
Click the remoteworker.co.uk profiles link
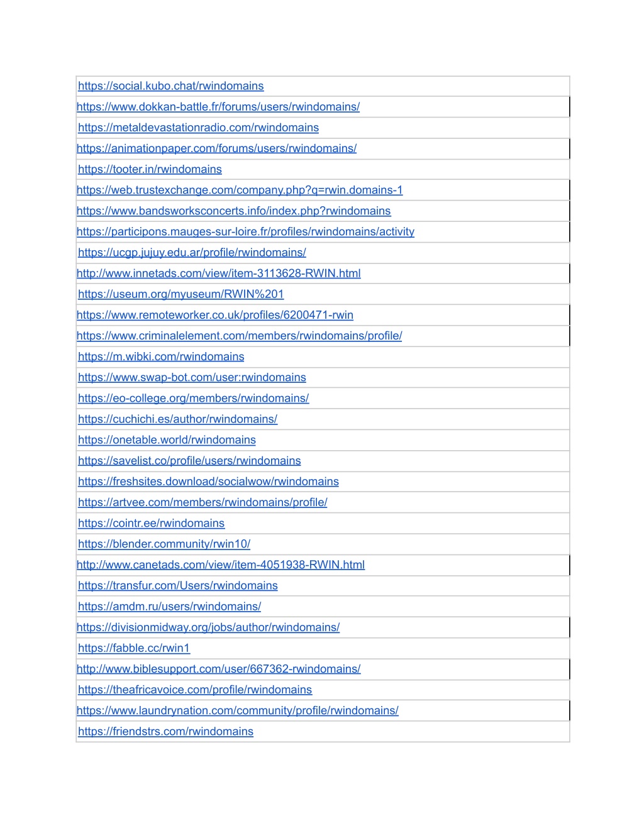pos(215,315)
